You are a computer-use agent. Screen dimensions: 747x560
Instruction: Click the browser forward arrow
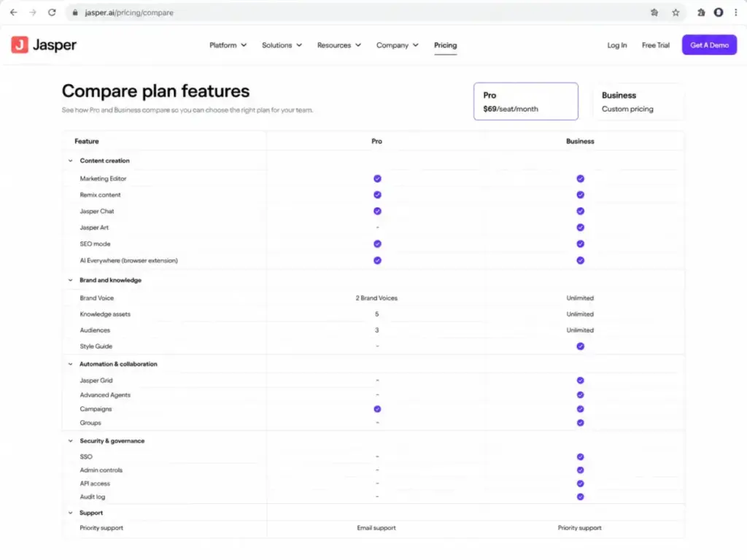point(32,12)
